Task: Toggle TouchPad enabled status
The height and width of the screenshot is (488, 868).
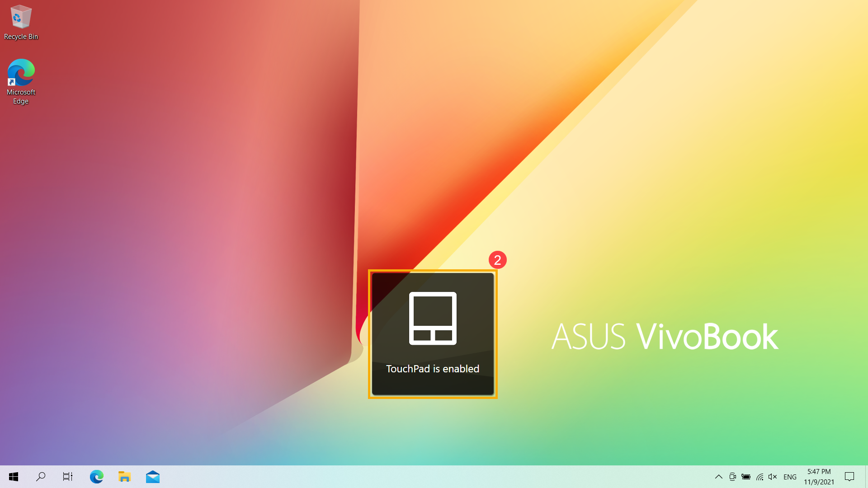Action: [x=433, y=334]
